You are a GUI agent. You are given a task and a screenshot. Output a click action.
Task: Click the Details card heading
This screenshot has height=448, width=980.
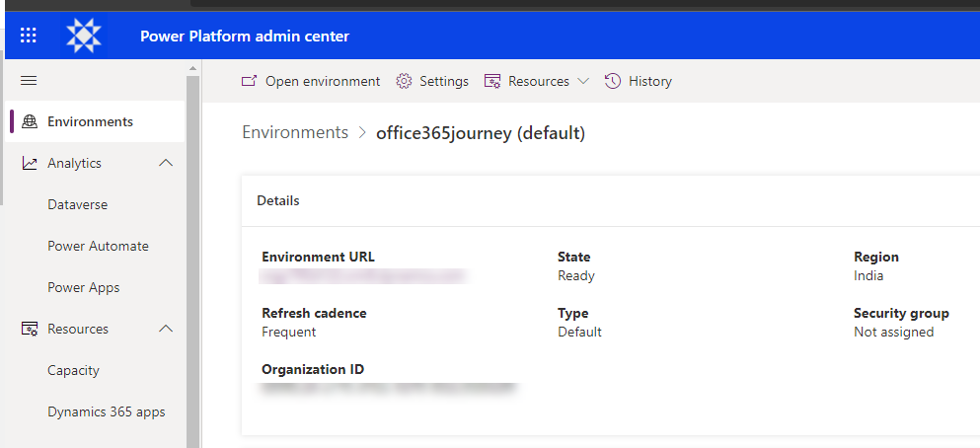click(x=278, y=201)
